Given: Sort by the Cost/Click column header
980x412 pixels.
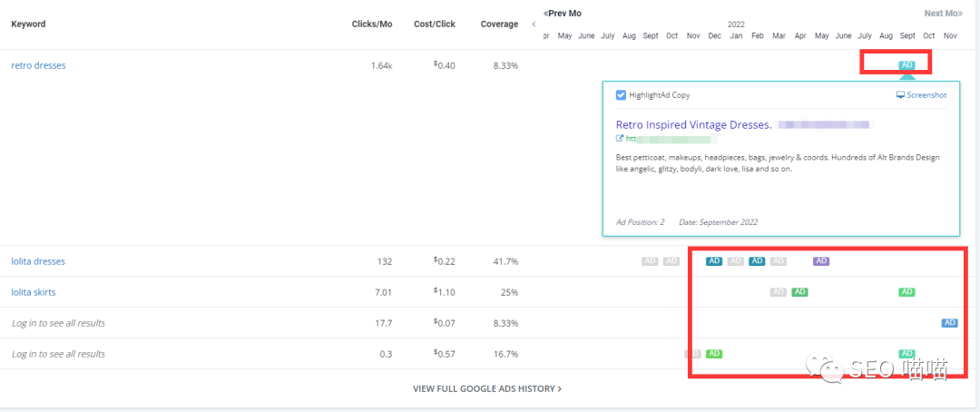Looking at the screenshot, I should [435, 25].
